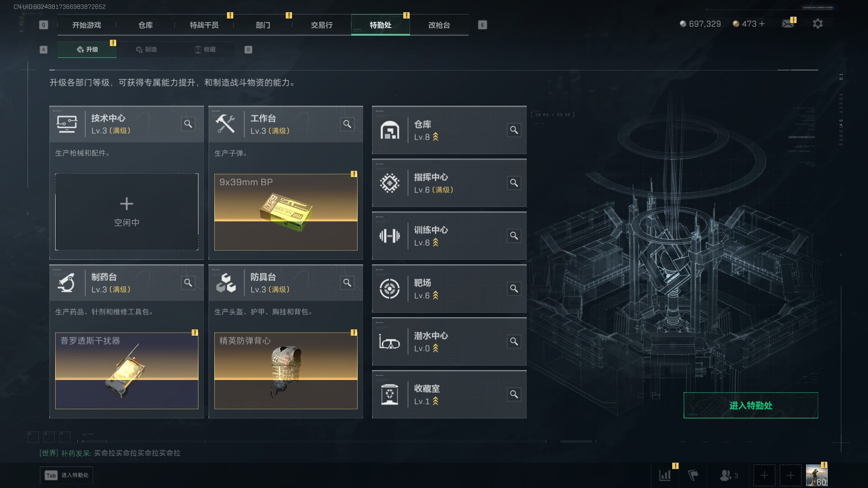Open details magnifier for 靶场
This screenshot has width=868, height=488.
[514, 289]
